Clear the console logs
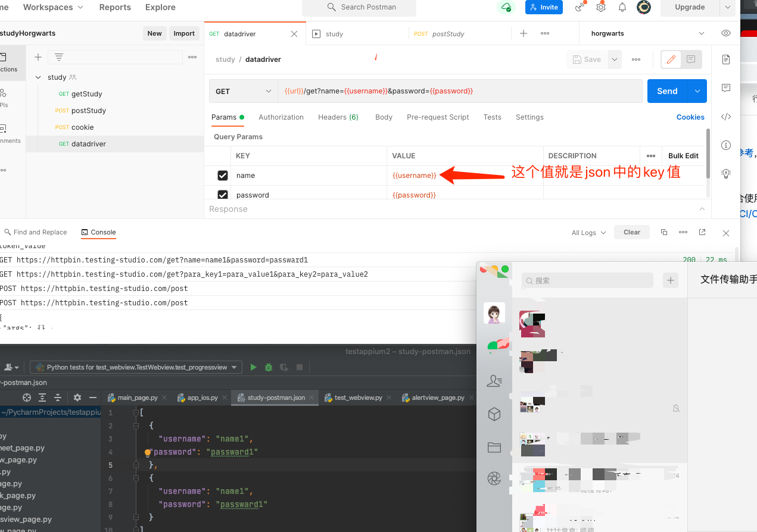 [x=632, y=232]
